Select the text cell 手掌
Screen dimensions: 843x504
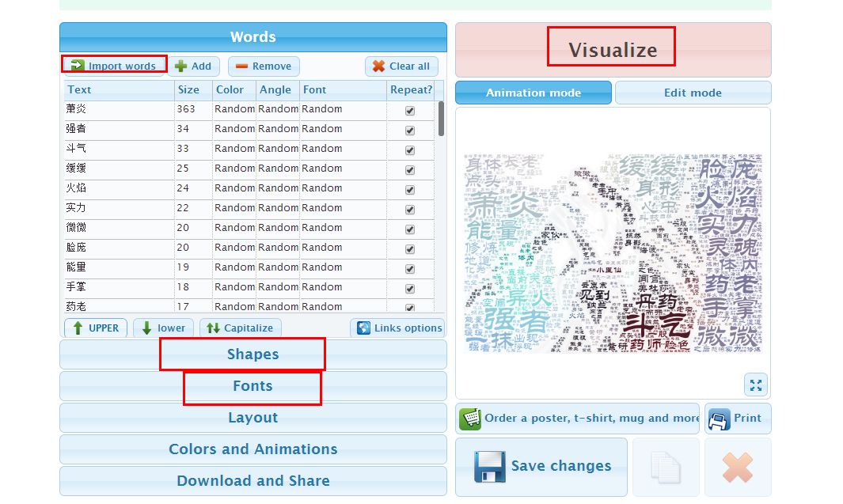tap(120, 287)
